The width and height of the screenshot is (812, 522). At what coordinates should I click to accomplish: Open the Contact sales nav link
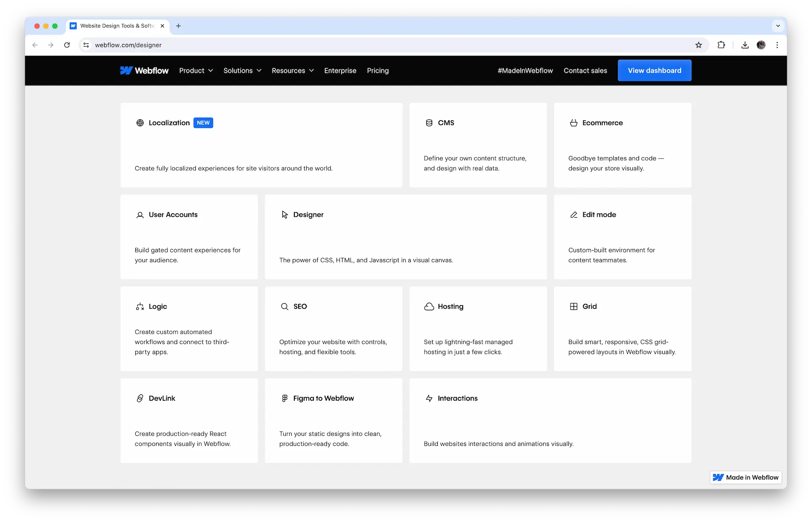(x=585, y=71)
